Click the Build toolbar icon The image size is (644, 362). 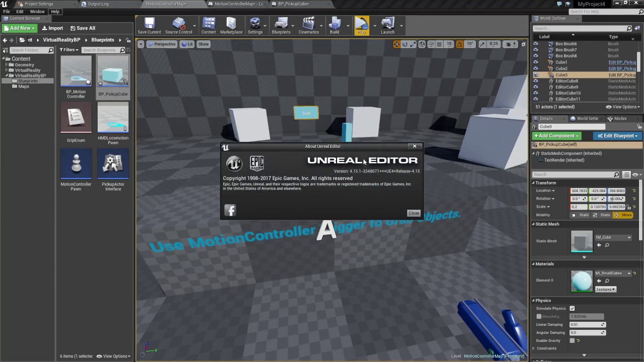click(x=335, y=26)
